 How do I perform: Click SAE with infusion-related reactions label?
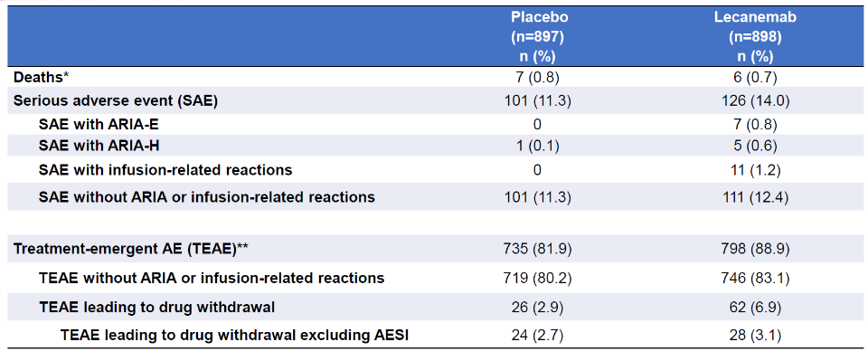(165, 169)
